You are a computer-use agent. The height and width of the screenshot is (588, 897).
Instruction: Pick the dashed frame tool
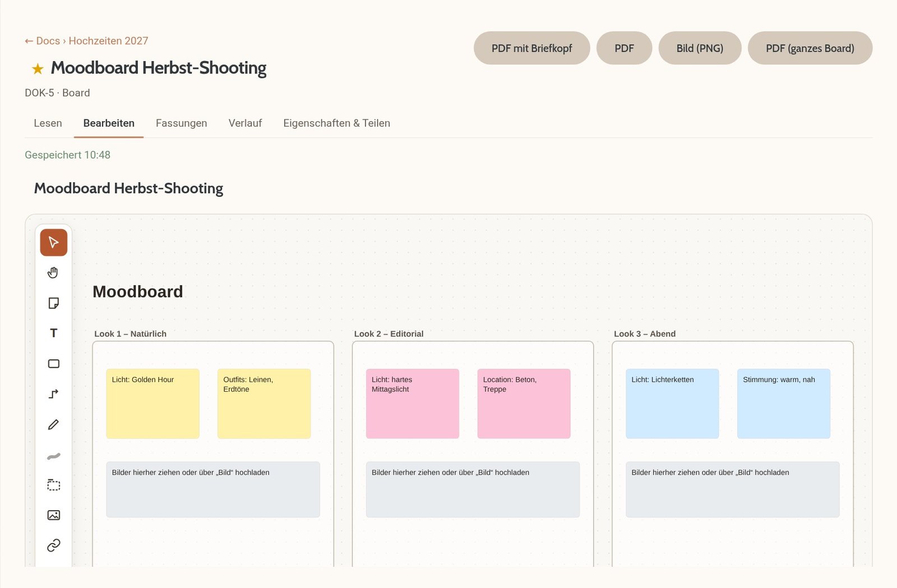click(x=54, y=485)
